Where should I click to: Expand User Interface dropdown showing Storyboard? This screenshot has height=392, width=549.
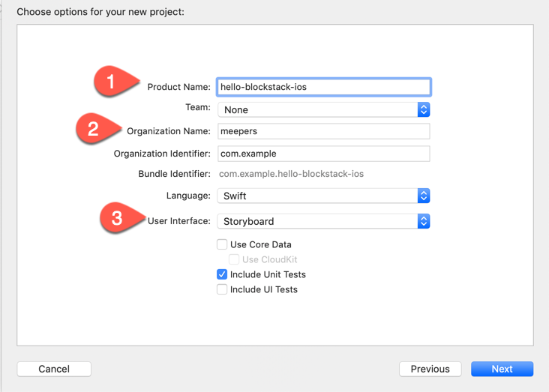[x=316, y=221]
